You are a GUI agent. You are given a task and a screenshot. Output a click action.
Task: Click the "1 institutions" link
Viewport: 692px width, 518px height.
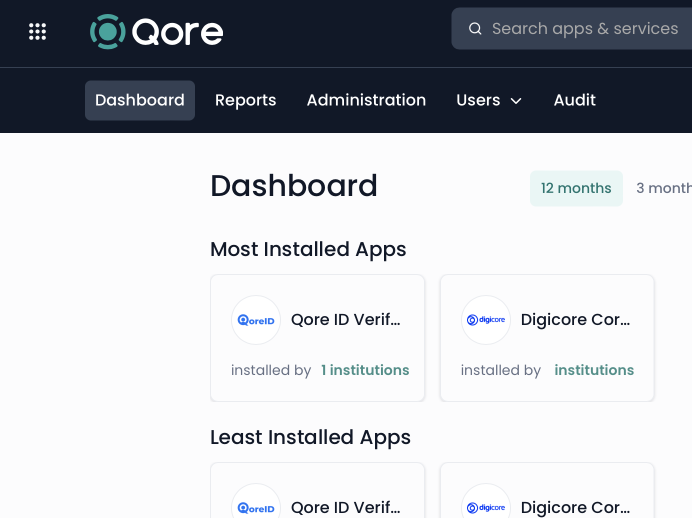[x=365, y=370]
